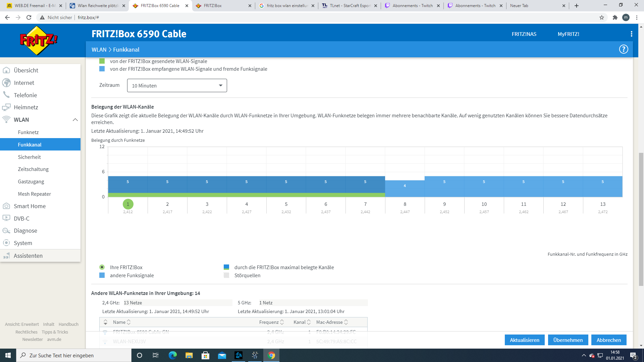
Task: Open the MyFRITZ! link in the header
Action: [568, 34]
